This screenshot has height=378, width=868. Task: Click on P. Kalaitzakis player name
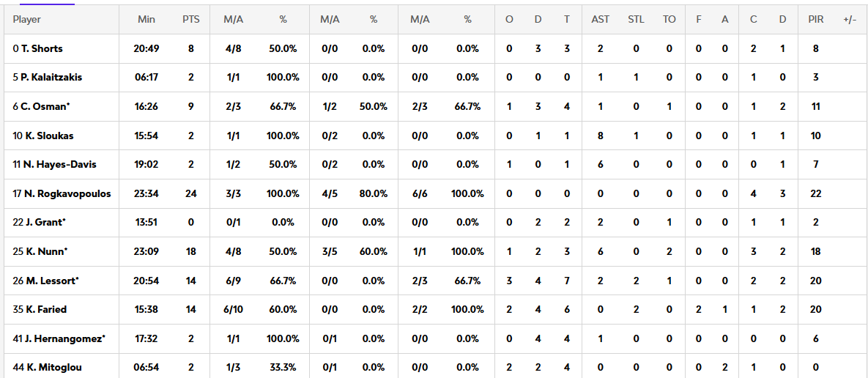tap(51, 77)
